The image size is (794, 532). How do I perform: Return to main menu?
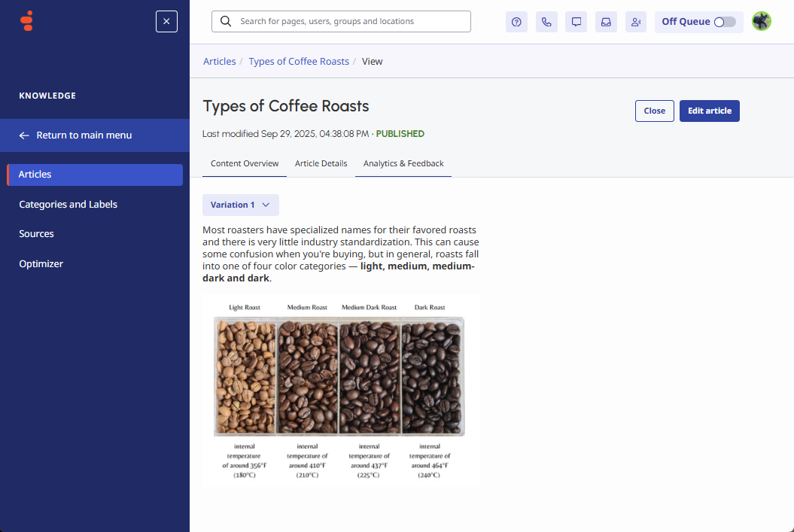tap(84, 135)
